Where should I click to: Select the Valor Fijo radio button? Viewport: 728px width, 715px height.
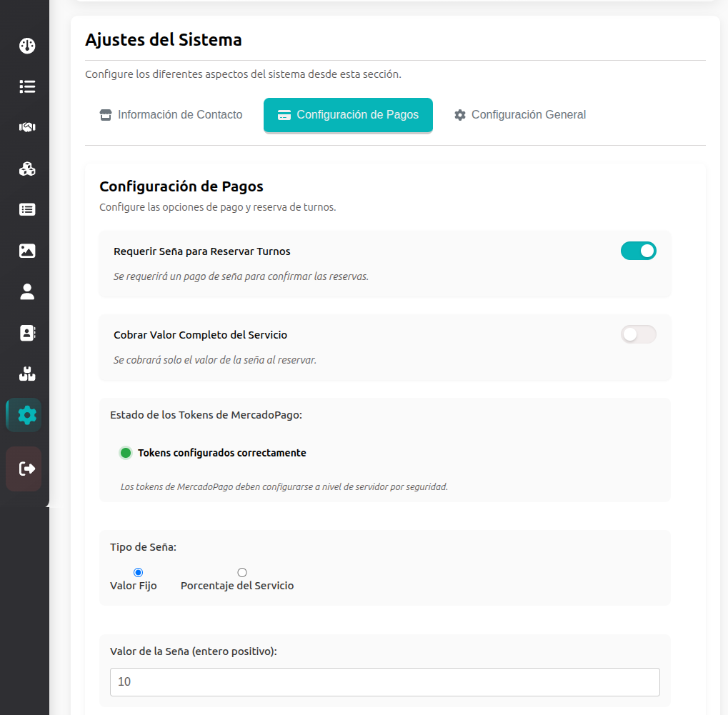[138, 572]
